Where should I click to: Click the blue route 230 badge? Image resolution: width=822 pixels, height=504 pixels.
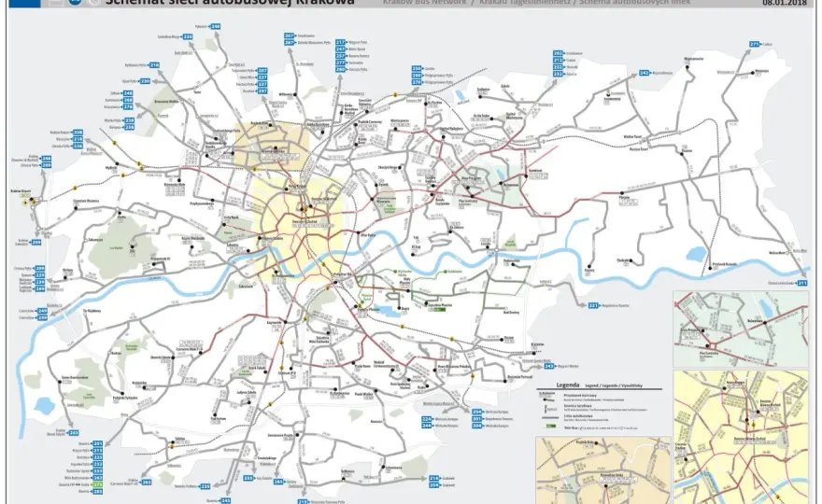pos(145,81)
